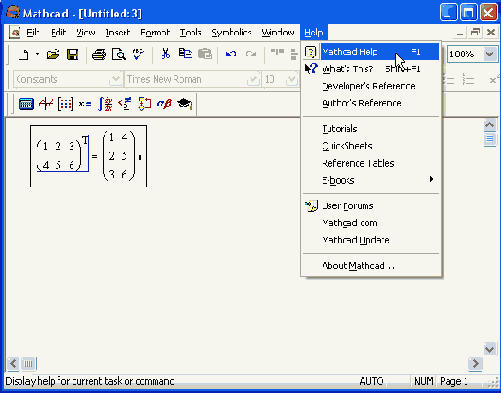Viewport: 501px width, 393px height.
Task: Click the Open file folder icon
Action: coord(53,54)
